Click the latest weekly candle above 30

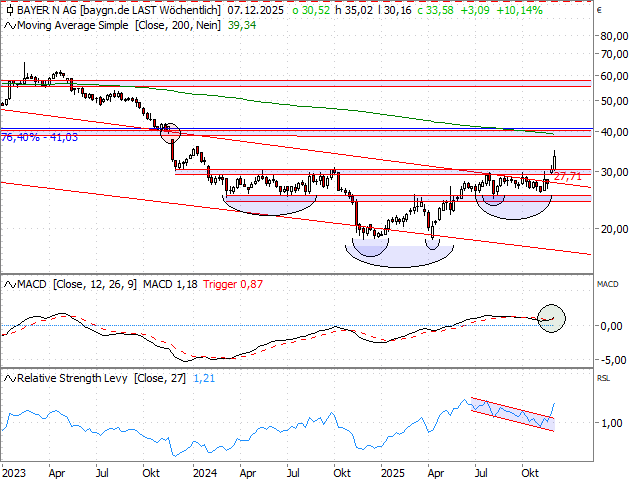point(554,162)
